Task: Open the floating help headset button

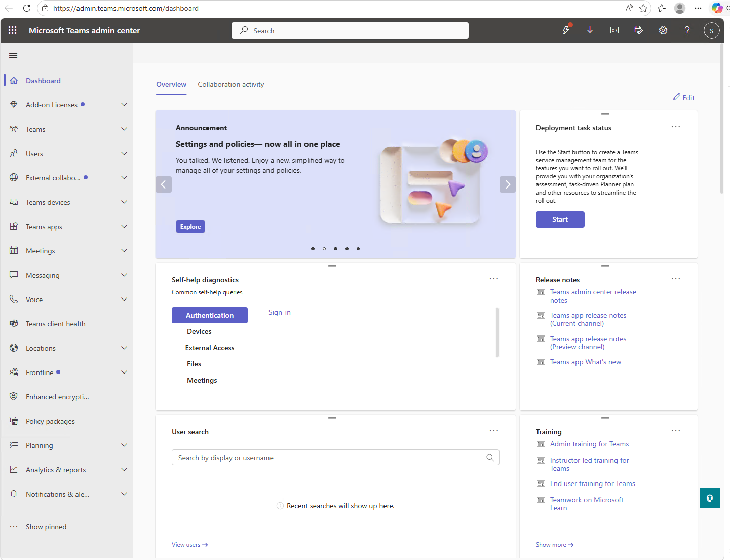Action: 709,498
